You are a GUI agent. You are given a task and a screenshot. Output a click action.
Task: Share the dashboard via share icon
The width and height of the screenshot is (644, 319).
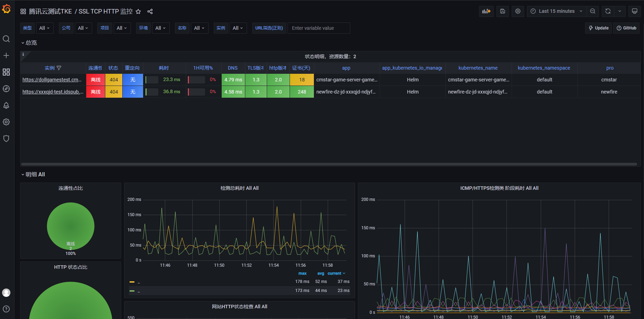[x=150, y=11]
